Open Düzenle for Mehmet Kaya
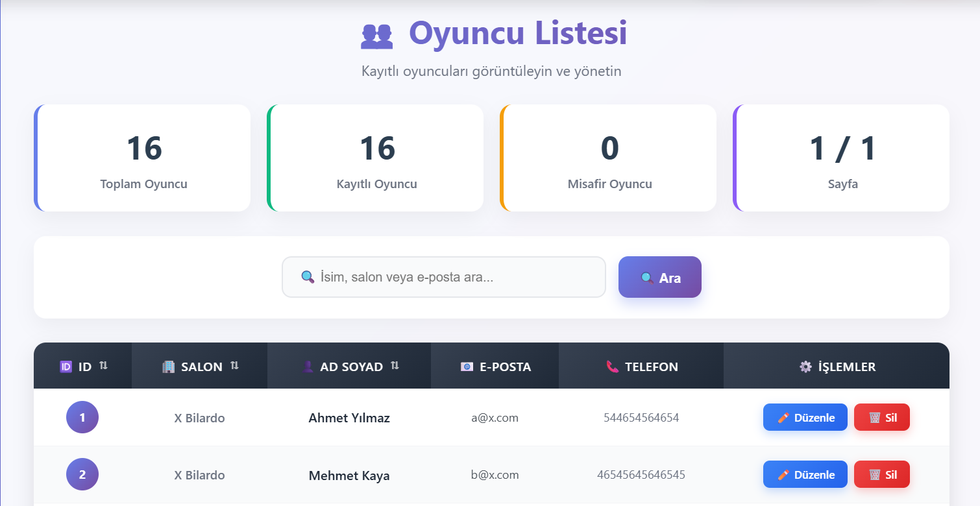This screenshot has width=980, height=506. click(x=805, y=474)
